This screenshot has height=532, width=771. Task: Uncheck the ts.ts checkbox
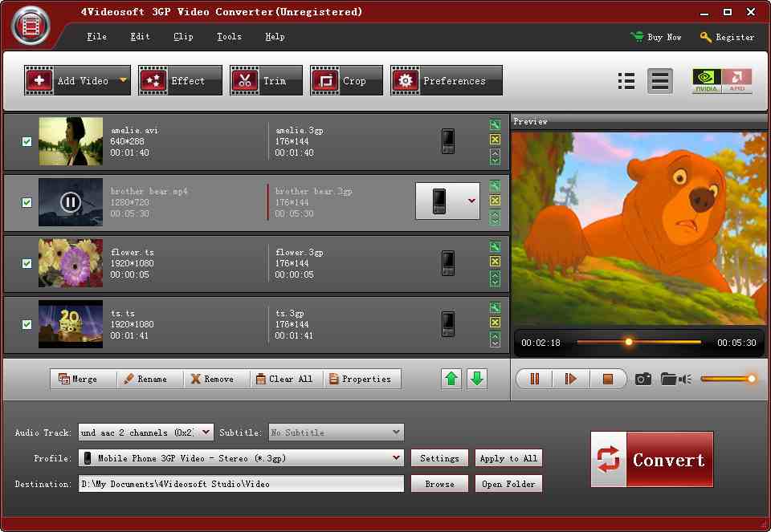click(x=27, y=324)
